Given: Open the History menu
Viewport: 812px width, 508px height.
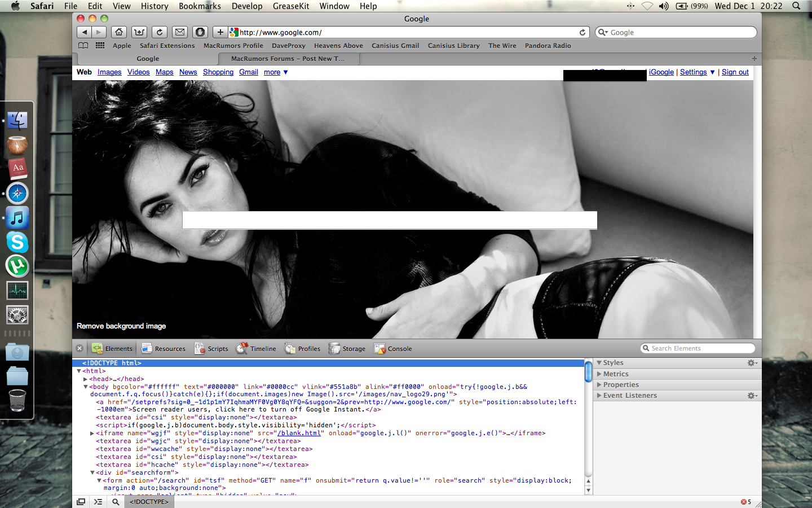Looking at the screenshot, I should click(x=155, y=6).
